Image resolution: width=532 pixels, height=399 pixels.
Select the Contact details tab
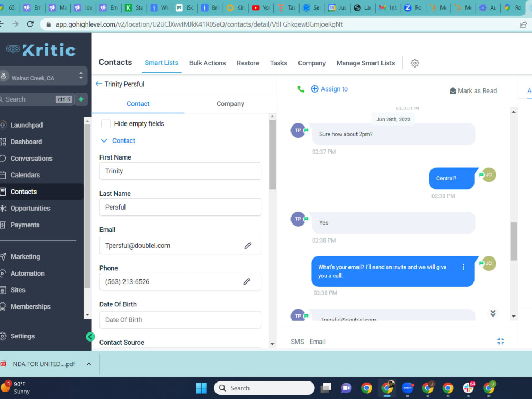[138, 104]
